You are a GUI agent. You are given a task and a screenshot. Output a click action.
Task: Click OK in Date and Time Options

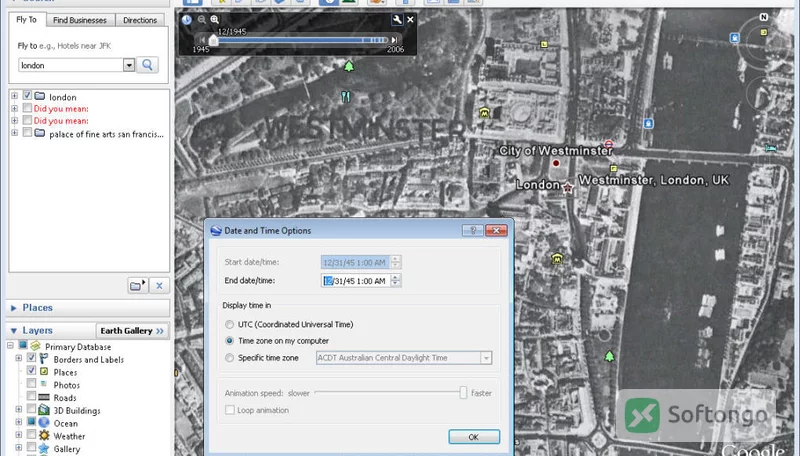coord(474,437)
